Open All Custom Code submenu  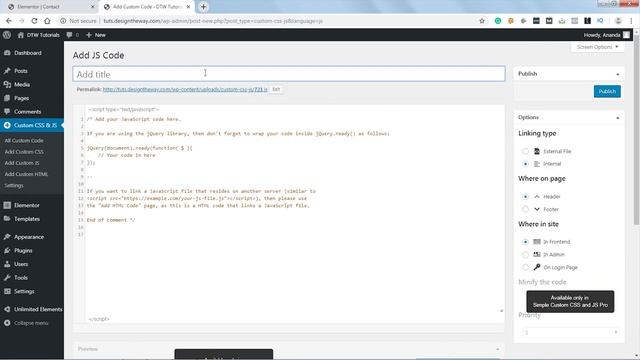[24, 140]
